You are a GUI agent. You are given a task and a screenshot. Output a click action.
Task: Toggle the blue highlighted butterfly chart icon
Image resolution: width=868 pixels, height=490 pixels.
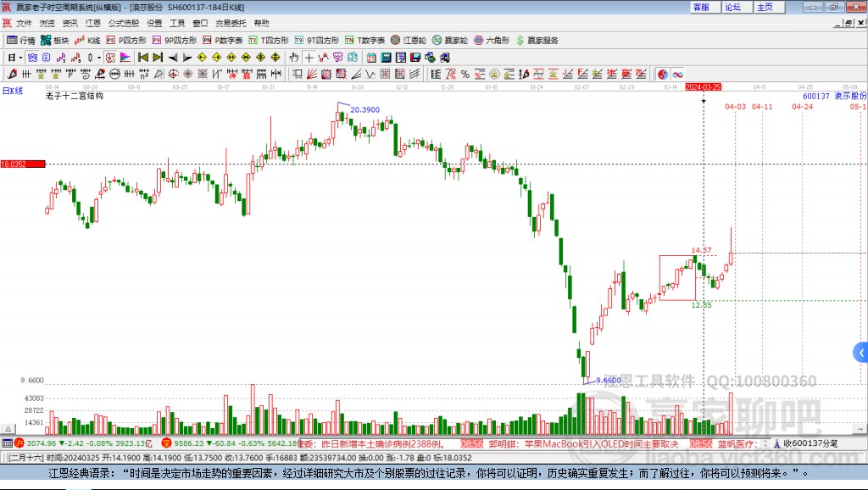(x=33, y=58)
